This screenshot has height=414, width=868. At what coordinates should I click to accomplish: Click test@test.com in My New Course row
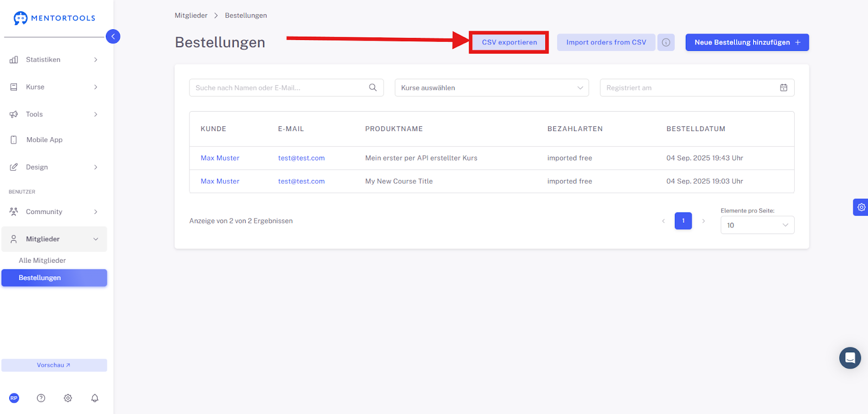301,182
